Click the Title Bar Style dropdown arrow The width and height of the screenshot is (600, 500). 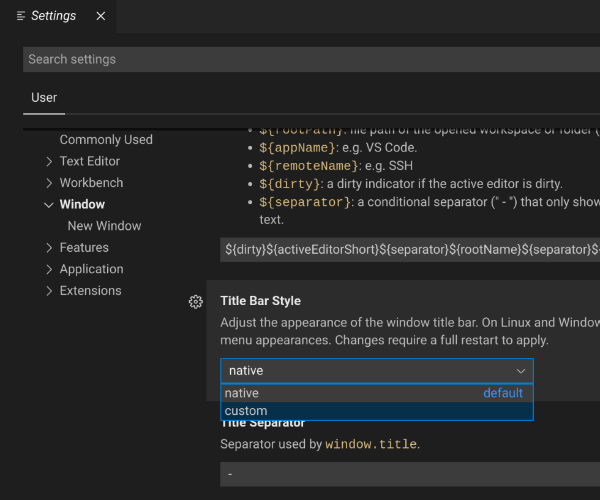pyautogui.click(x=520, y=371)
